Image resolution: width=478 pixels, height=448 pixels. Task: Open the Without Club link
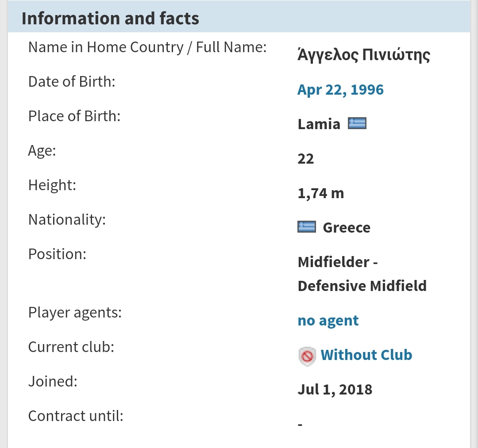click(x=366, y=355)
